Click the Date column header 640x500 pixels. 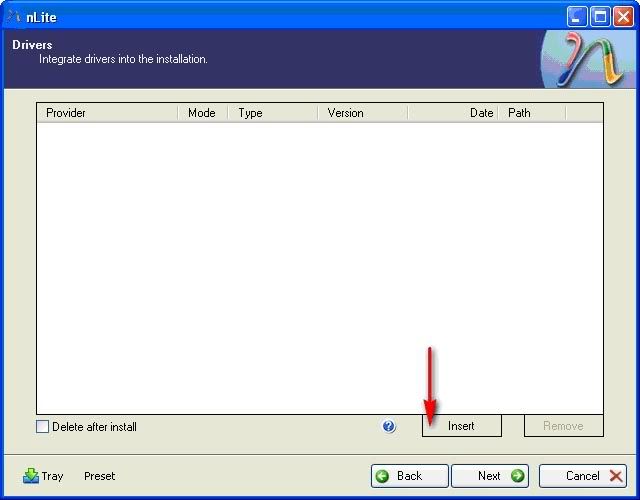coord(453,113)
